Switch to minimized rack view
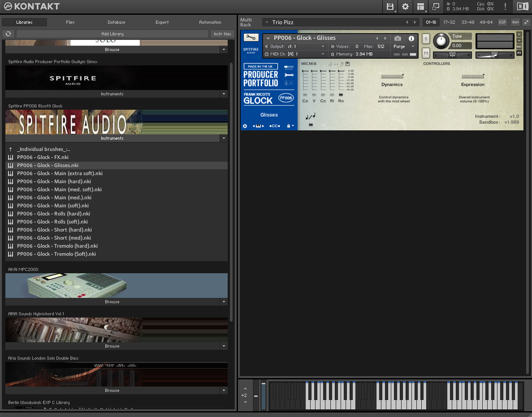 pos(436,6)
